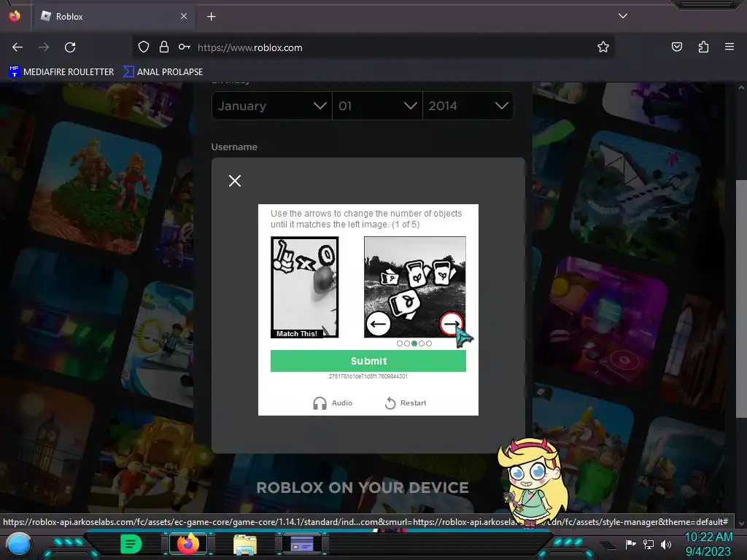
Task: Click the Firefox logo in the tab bar
Action: tap(15, 16)
